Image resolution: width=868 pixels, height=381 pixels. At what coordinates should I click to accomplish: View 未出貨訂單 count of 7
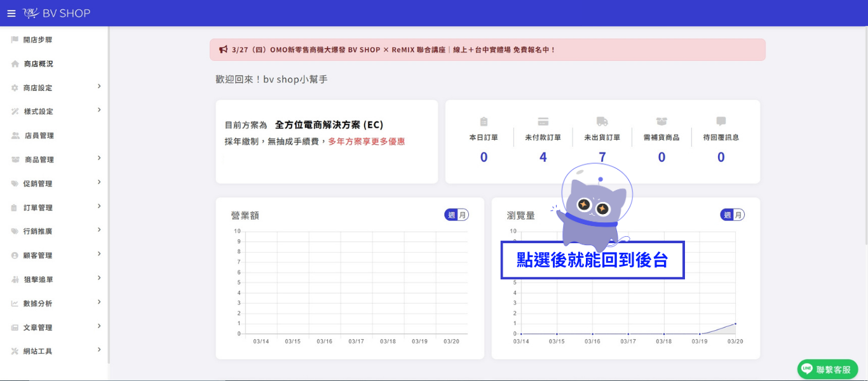click(x=602, y=157)
